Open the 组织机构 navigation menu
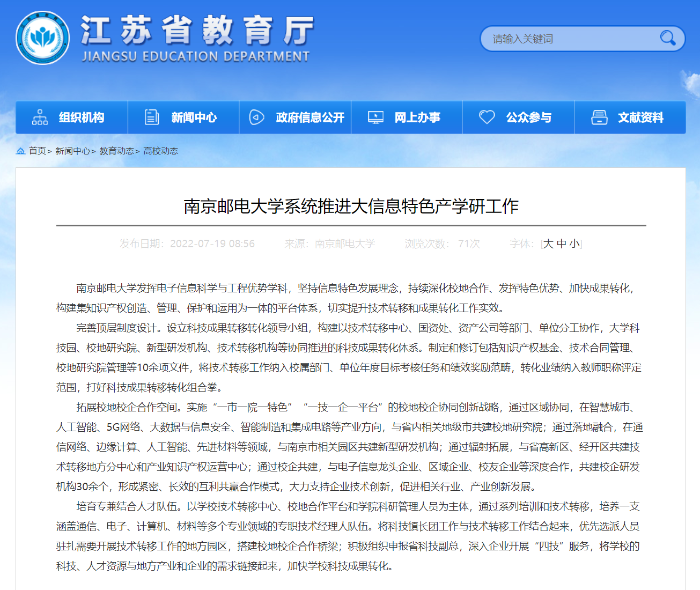Image resolution: width=700 pixels, height=590 pixels. point(82,117)
